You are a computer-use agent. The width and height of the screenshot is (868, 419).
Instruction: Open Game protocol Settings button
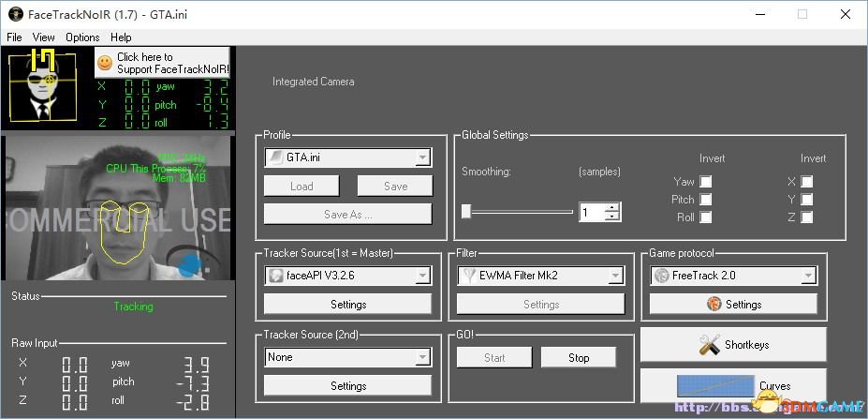(733, 305)
